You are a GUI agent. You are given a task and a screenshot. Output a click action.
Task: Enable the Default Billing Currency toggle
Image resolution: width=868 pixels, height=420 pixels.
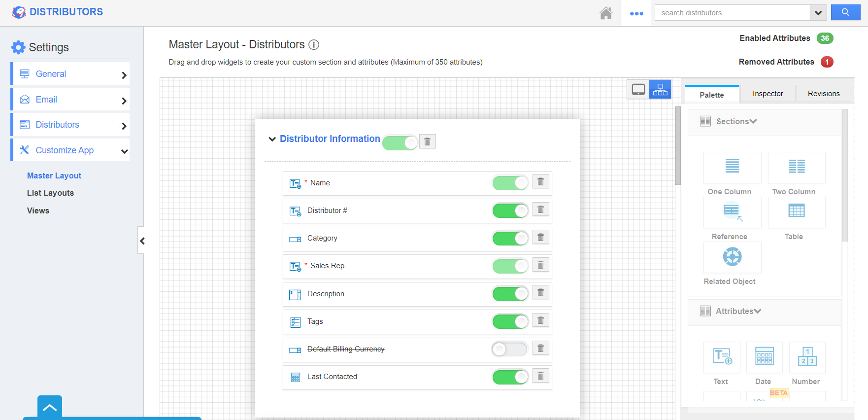click(510, 349)
